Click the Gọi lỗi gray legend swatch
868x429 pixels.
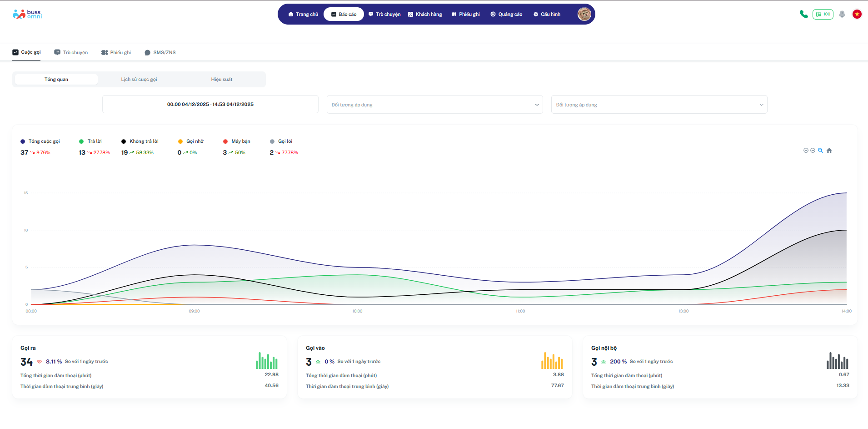click(272, 141)
